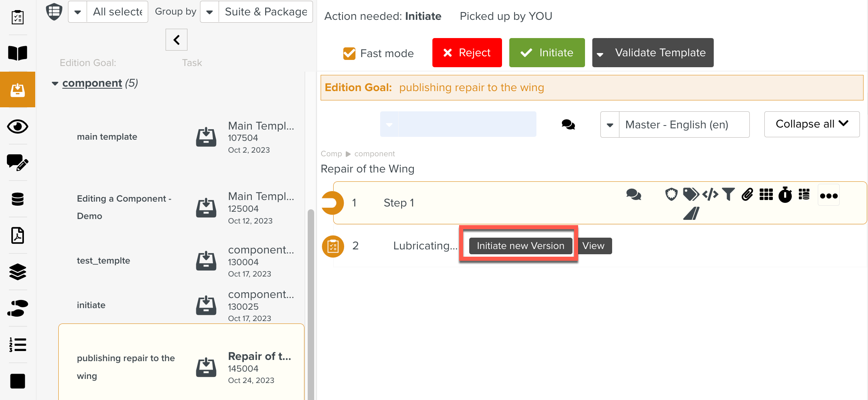Click the filter funnel icon in Step 1
This screenshot has height=400, width=868.
(728, 195)
